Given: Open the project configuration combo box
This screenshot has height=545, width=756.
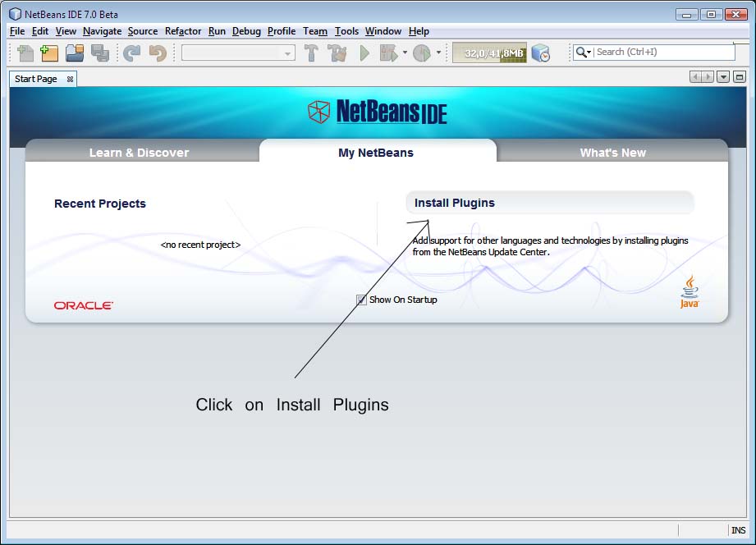Looking at the screenshot, I should pos(238,53).
